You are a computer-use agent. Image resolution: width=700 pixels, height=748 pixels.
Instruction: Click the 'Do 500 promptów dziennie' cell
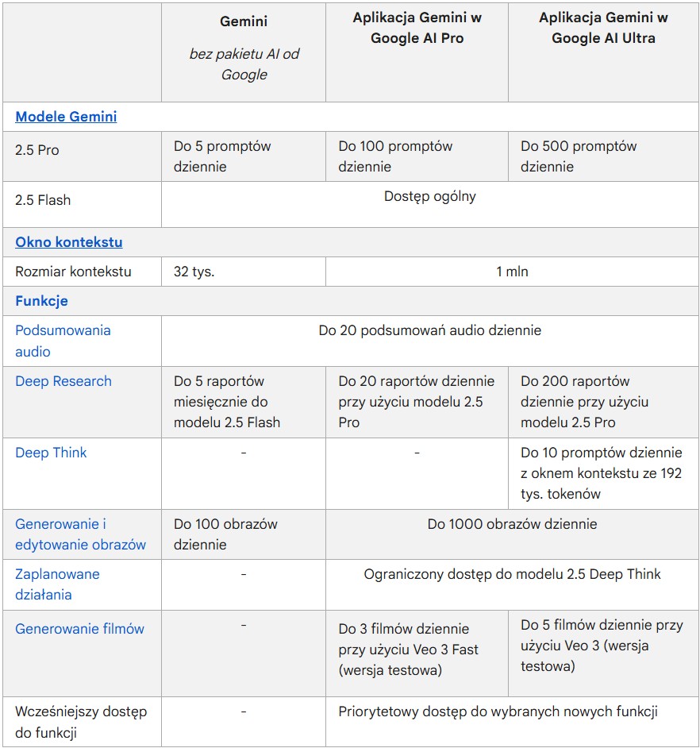(x=579, y=156)
